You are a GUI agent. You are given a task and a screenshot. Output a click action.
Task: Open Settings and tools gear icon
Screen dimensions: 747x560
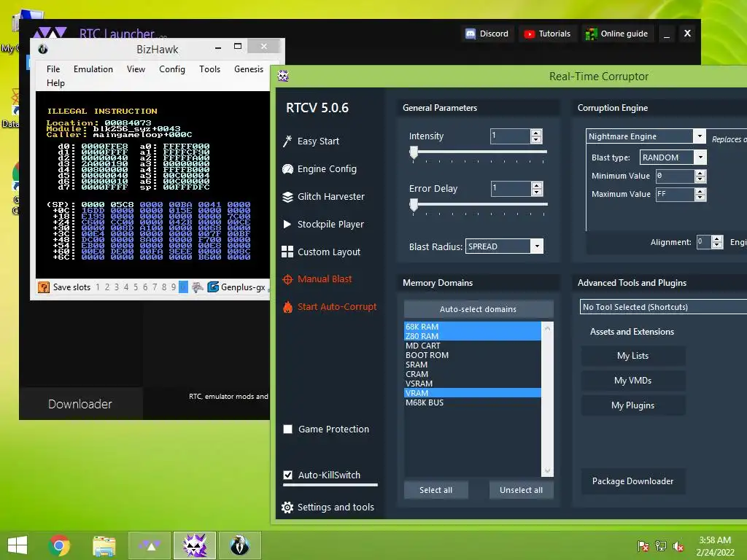[287, 507]
